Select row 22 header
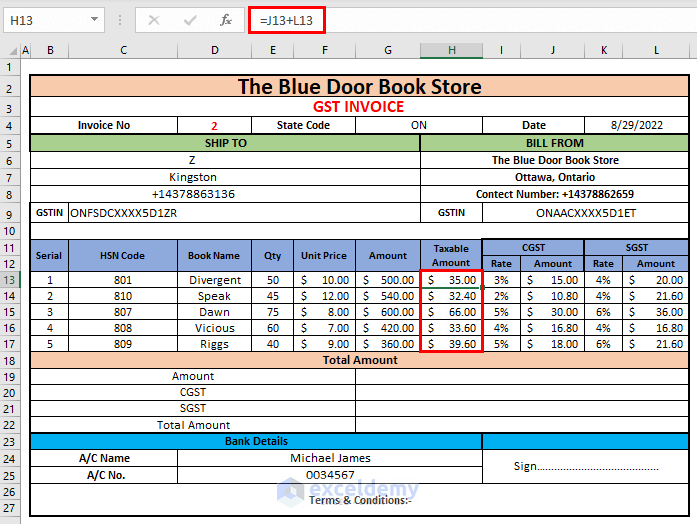This screenshot has width=697, height=524. click(10, 425)
